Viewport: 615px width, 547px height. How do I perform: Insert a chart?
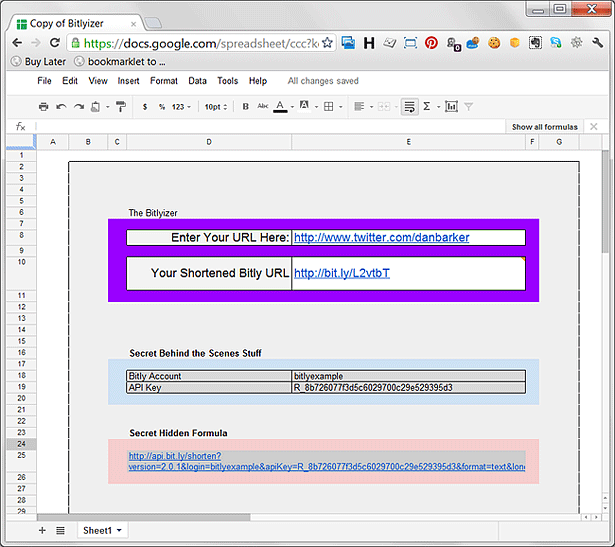tap(451, 107)
